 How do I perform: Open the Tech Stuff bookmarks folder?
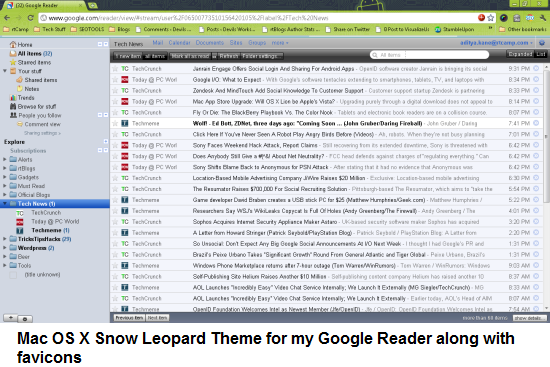[x=49, y=29]
